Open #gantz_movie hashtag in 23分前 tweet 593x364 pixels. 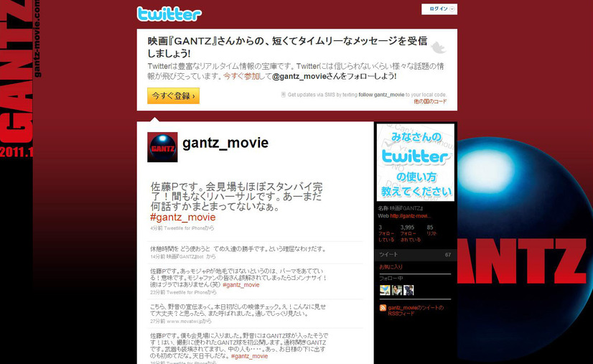[x=241, y=285]
